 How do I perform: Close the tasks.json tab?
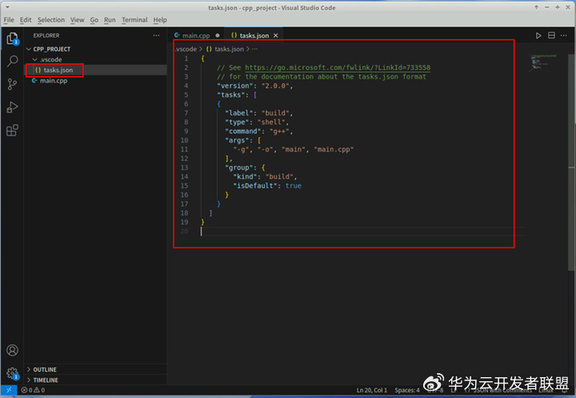[276, 36]
